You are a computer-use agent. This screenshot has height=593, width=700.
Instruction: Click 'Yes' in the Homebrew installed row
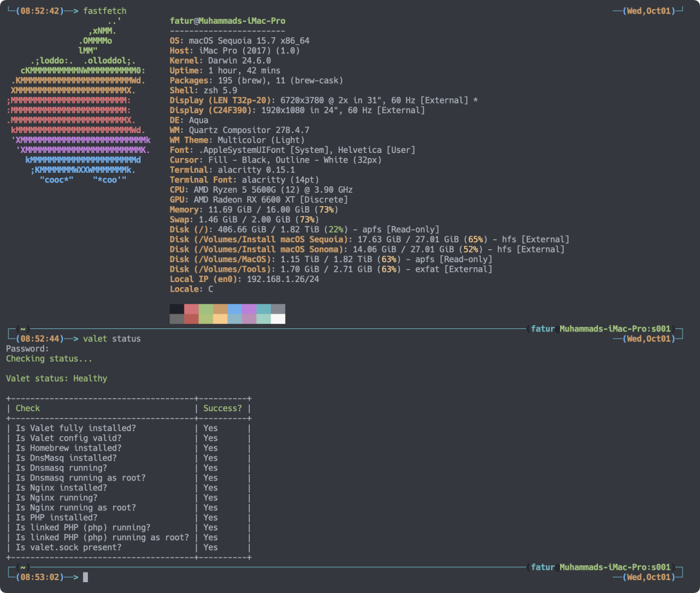coord(210,448)
